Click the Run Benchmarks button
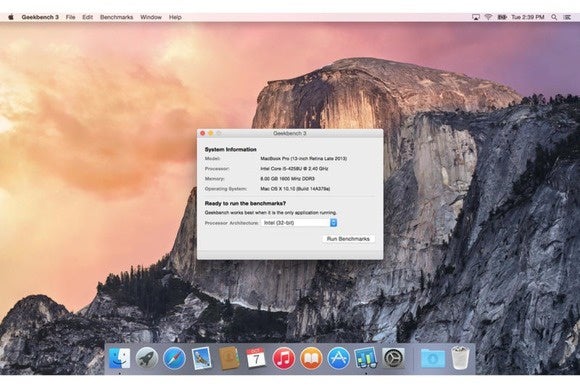 coord(348,239)
